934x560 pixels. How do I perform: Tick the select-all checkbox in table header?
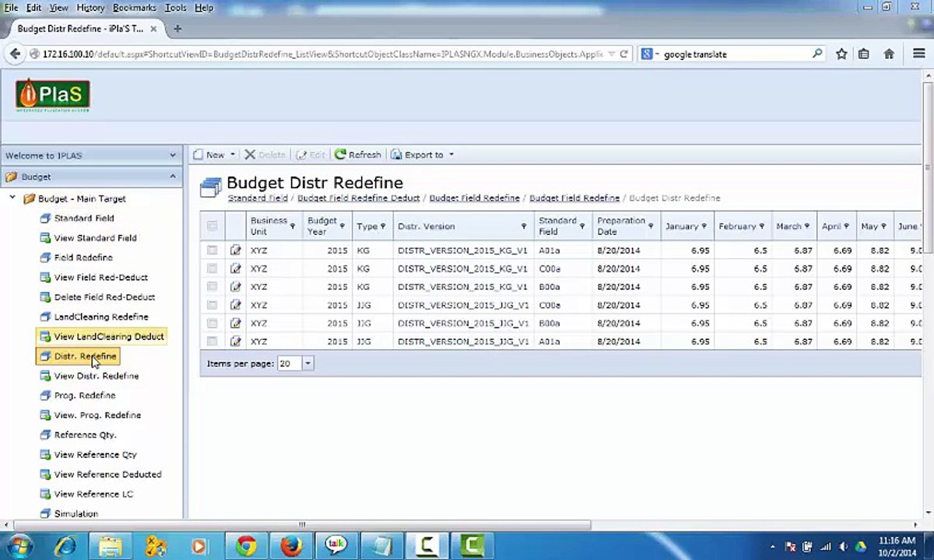[x=212, y=226]
